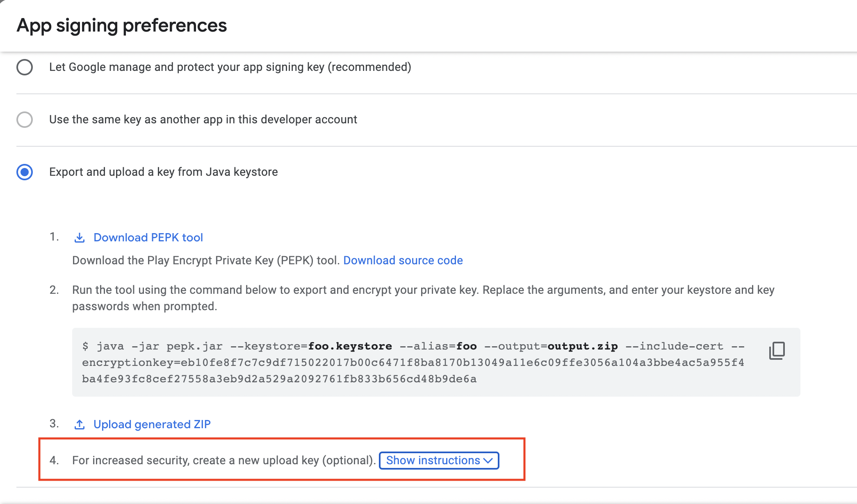Open the Download source code link
The image size is (857, 504).
point(403,261)
